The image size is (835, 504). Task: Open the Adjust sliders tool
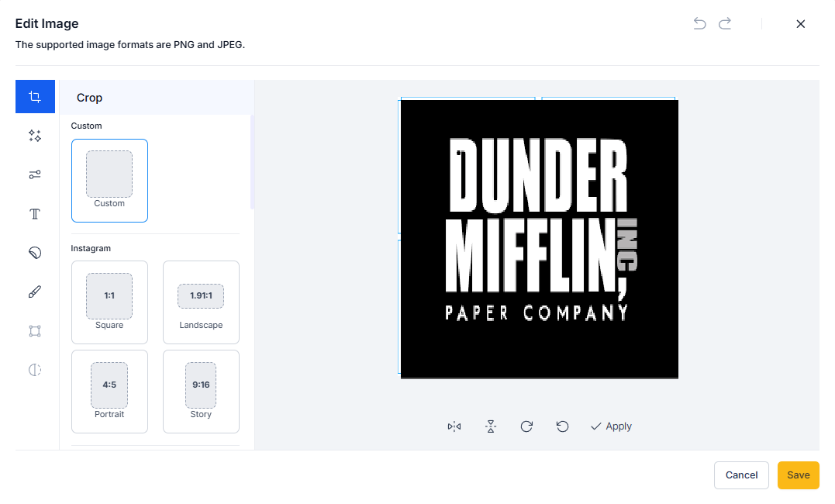(x=35, y=174)
